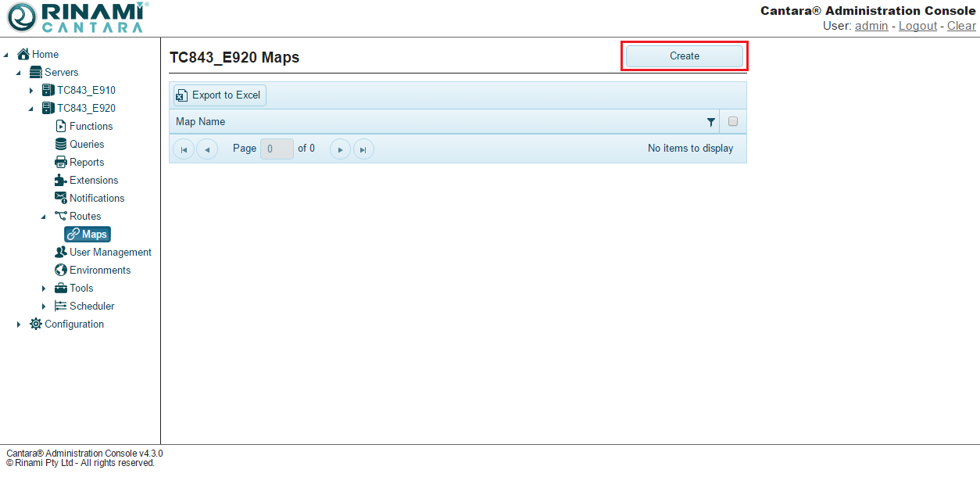Click the Queries database icon
Viewport: 980px width, 477px height.
[x=61, y=145]
